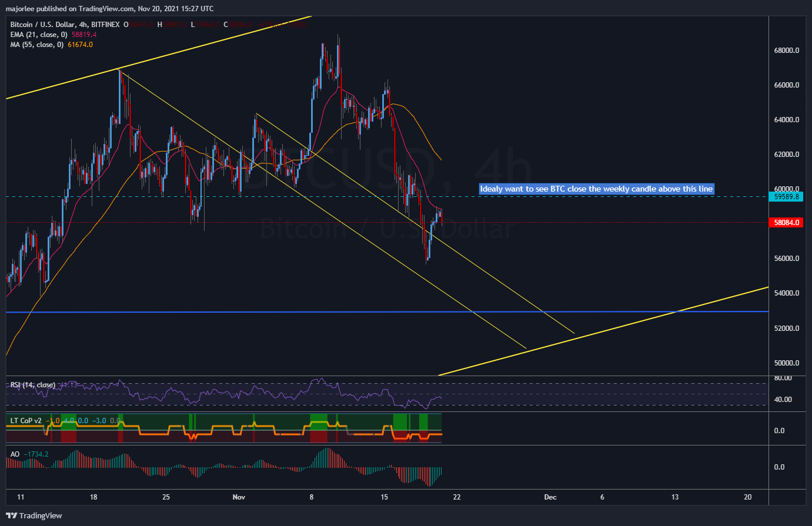Click the AO value -1734.2
The height and width of the screenshot is (526, 812).
click(x=36, y=454)
